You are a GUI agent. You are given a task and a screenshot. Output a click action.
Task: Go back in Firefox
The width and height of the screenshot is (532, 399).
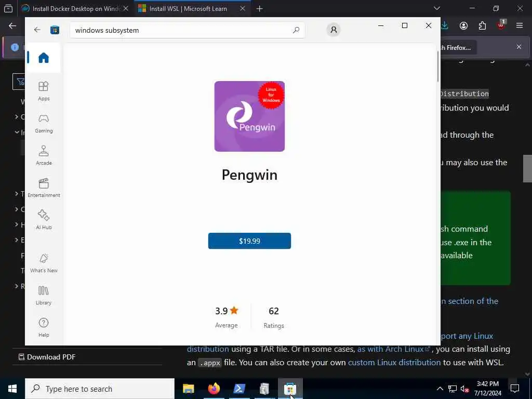12,26
